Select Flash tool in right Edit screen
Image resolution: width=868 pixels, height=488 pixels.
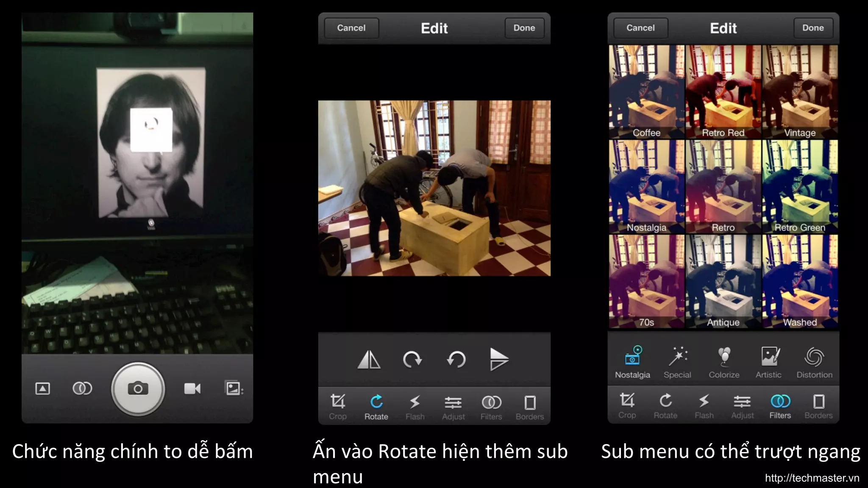pyautogui.click(x=704, y=406)
